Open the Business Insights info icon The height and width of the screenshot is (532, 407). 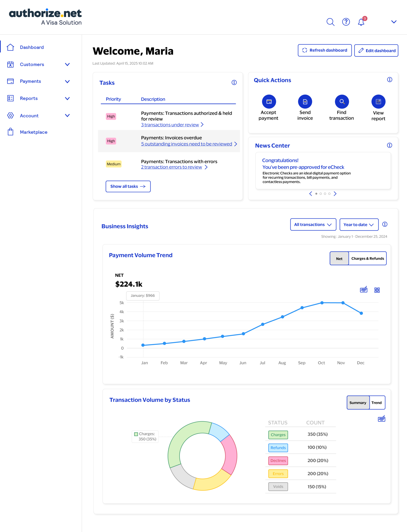(385, 224)
